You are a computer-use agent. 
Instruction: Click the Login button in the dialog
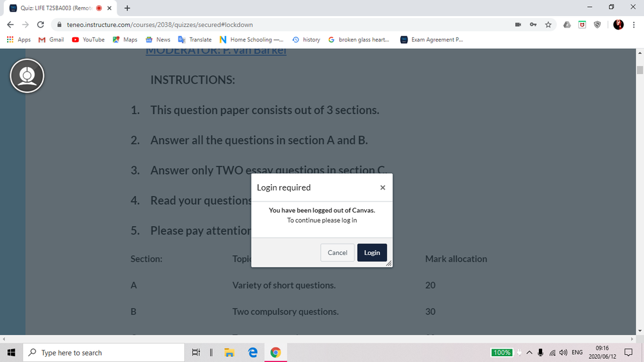[372, 252]
